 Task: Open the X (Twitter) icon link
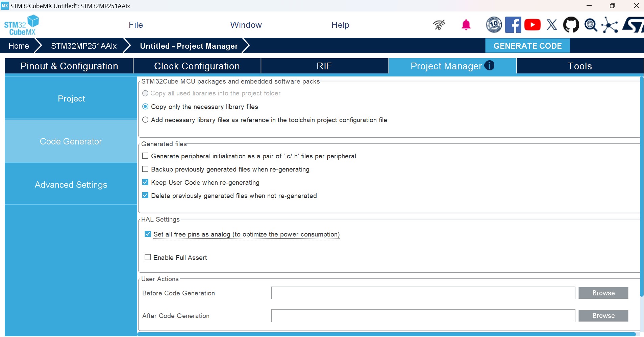point(552,25)
